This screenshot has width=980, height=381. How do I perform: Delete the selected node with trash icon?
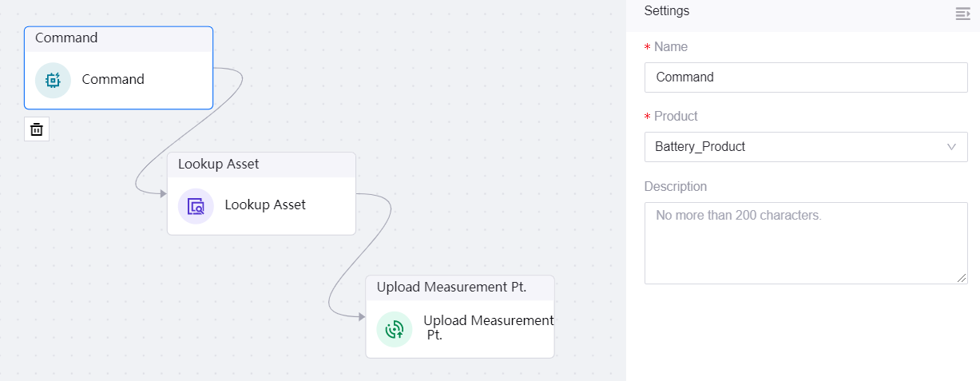point(37,129)
